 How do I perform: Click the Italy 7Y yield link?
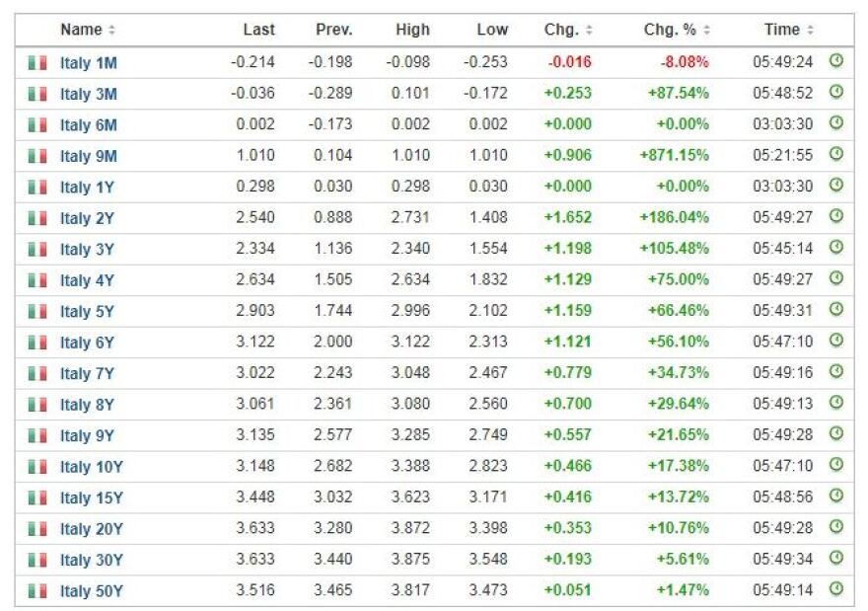87,374
